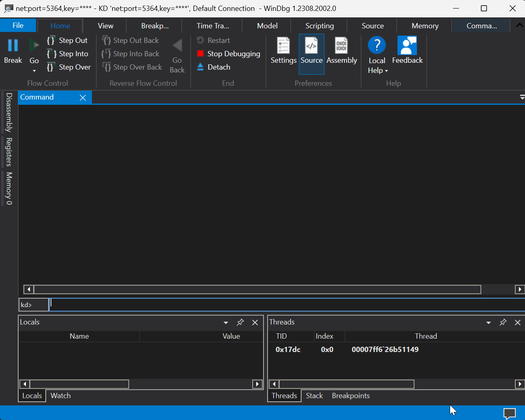Viewport: 525px width, 420px height.
Task: Switch to the Breakpoints ribbon tab
Action: 155,26
